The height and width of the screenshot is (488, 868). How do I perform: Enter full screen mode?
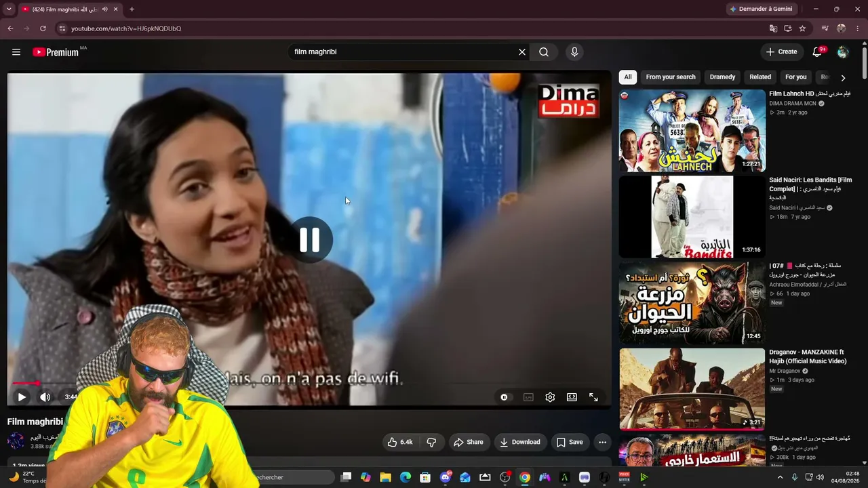(x=593, y=397)
